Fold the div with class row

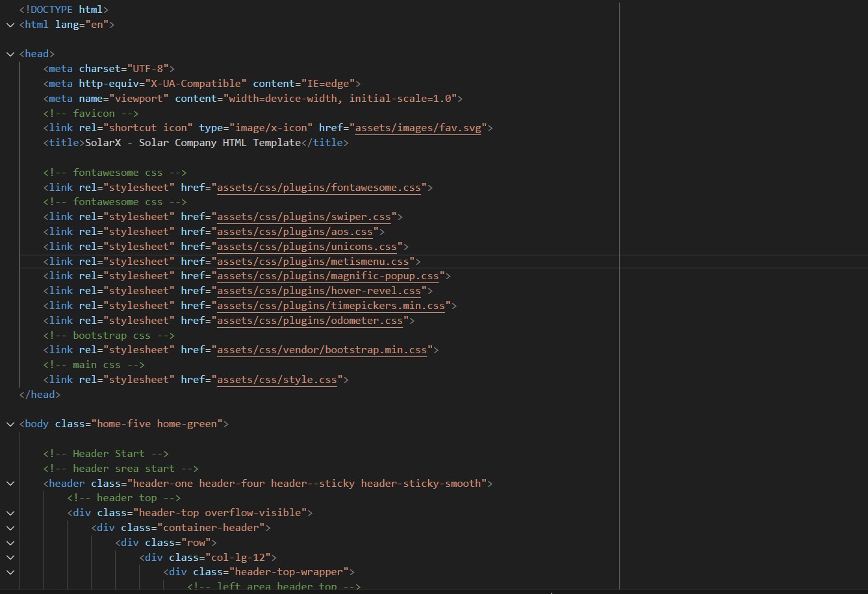point(10,543)
